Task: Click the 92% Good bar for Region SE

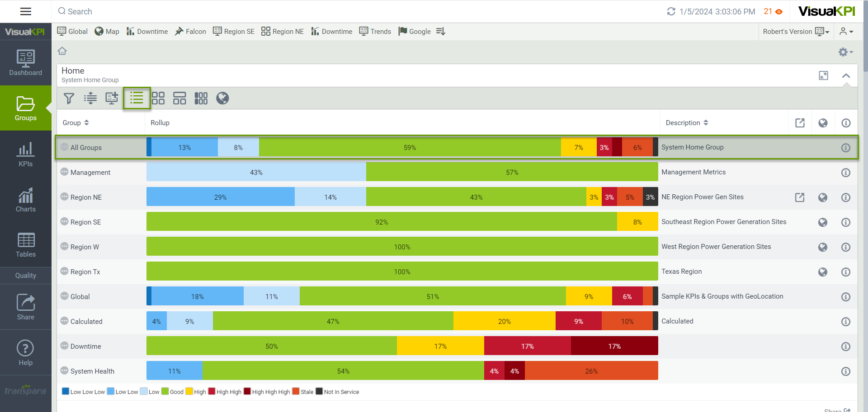Action: click(x=382, y=222)
